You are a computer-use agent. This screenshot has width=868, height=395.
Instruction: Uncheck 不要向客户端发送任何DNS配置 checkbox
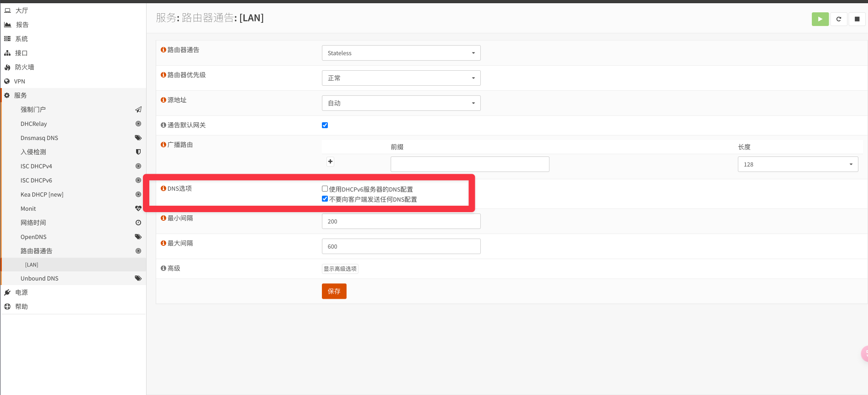(x=325, y=198)
